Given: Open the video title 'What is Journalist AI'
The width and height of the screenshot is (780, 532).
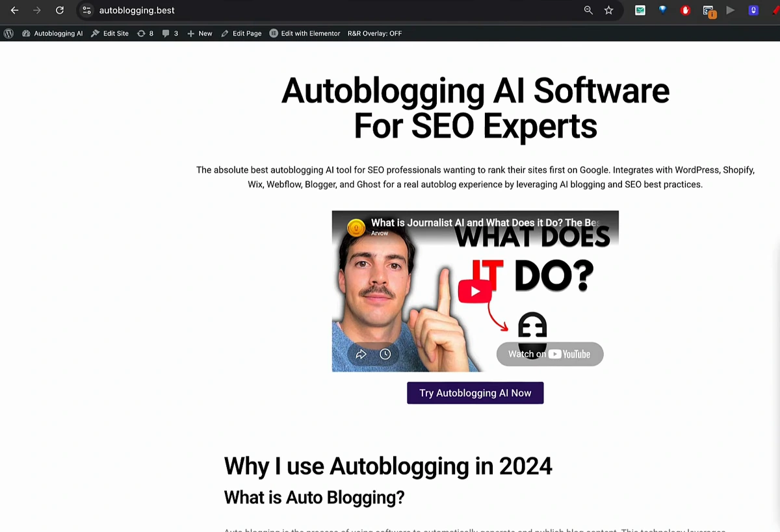Looking at the screenshot, I should pos(485,222).
